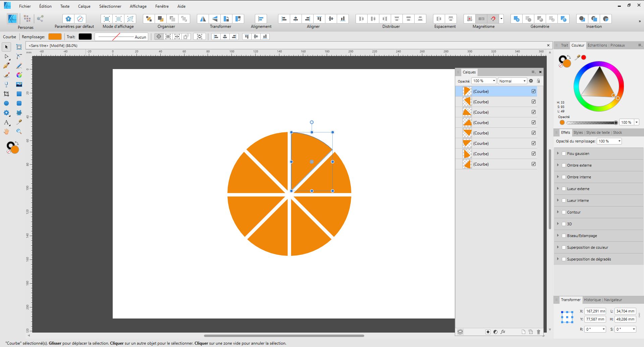The height and width of the screenshot is (347, 644).
Task: Open the Aucun stroke style box
Action: click(121, 37)
